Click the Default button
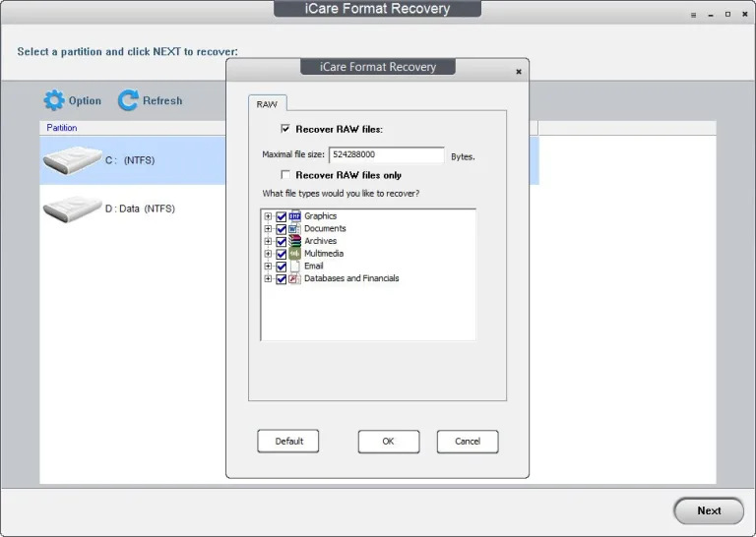The image size is (756, 537). tap(288, 442)
